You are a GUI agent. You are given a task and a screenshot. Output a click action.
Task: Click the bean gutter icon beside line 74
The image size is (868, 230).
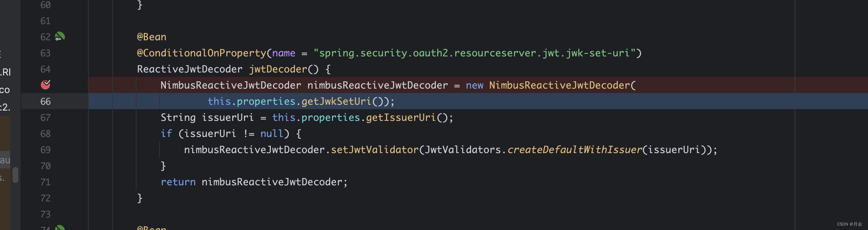60,228
